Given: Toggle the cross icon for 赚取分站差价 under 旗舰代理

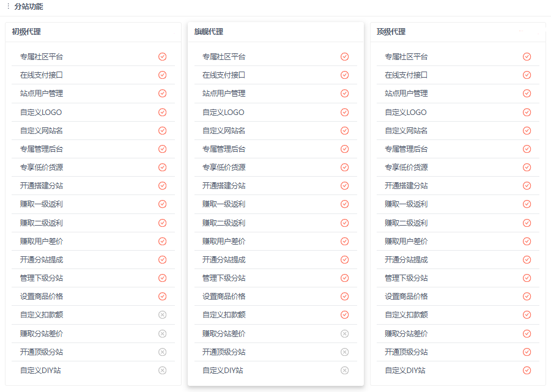Looking at the screenshot, I should click(344, 333).
